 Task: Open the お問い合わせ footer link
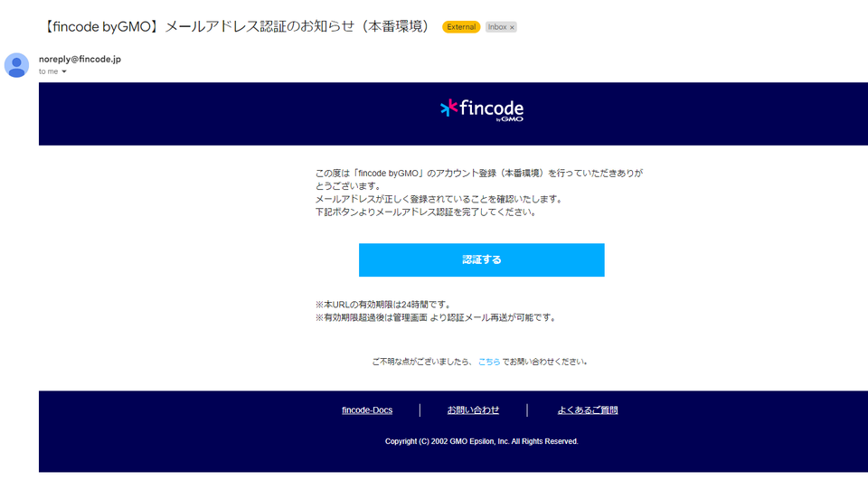473,410
